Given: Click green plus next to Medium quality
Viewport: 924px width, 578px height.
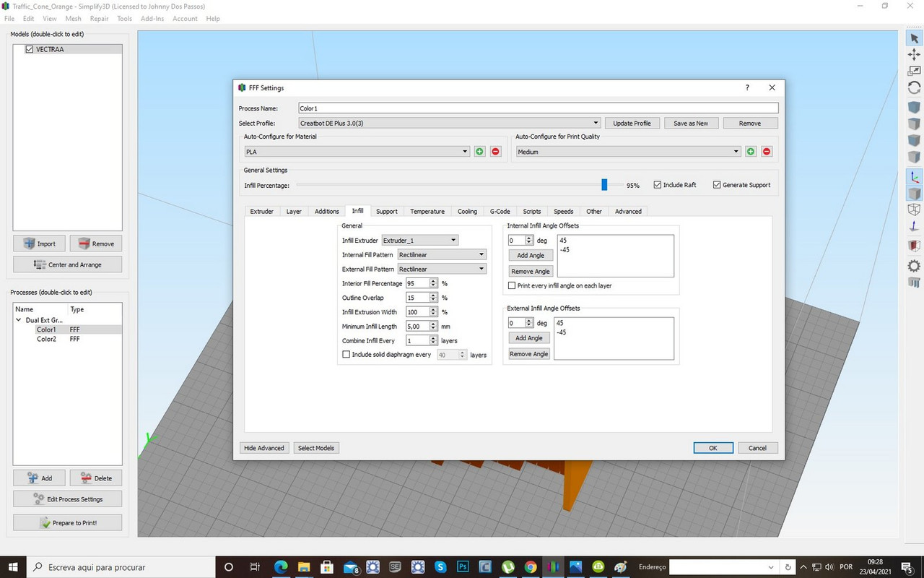Looking at the screenshot, I should point(751,152).
